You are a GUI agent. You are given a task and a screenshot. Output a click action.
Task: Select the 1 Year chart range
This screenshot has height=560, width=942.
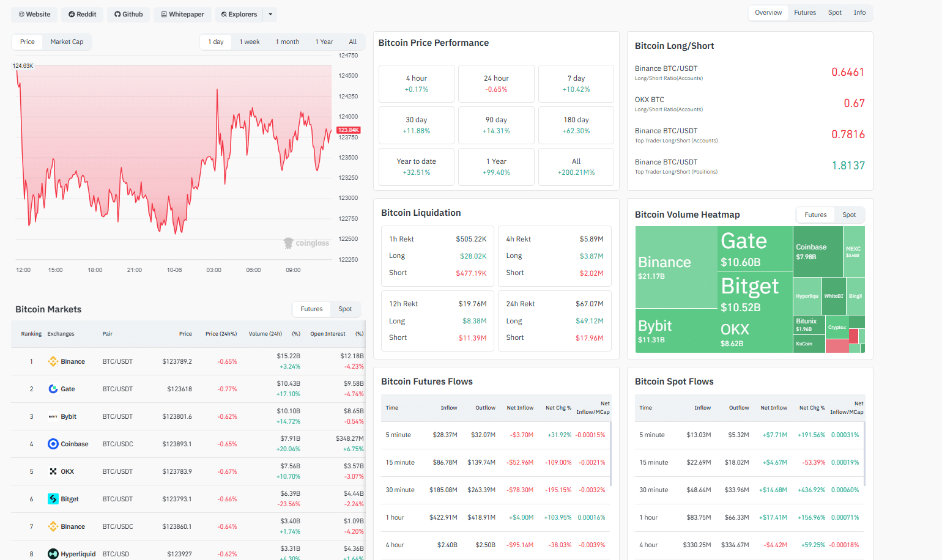(324, 42)
